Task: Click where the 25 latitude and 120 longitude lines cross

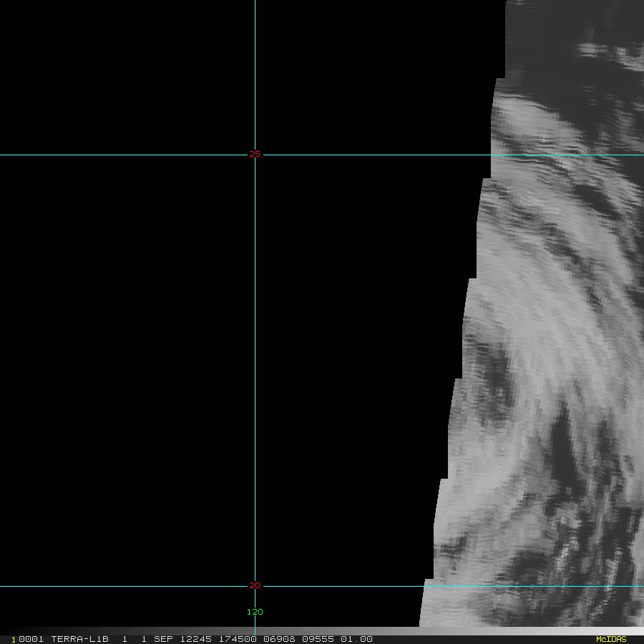Action: 255,155
